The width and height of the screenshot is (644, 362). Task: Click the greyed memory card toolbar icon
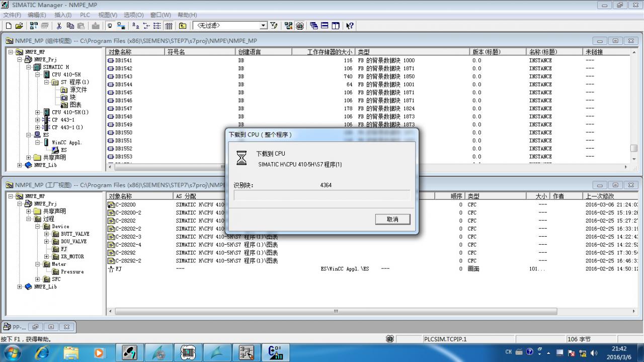click(45, 26)
